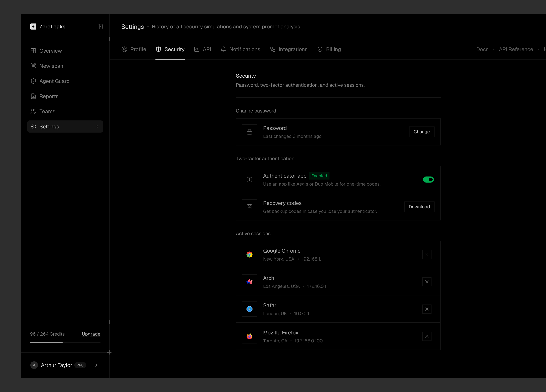Click the IP address 192.168.0.100
Viewport: 546px width, 392px height.
[309, 341]
